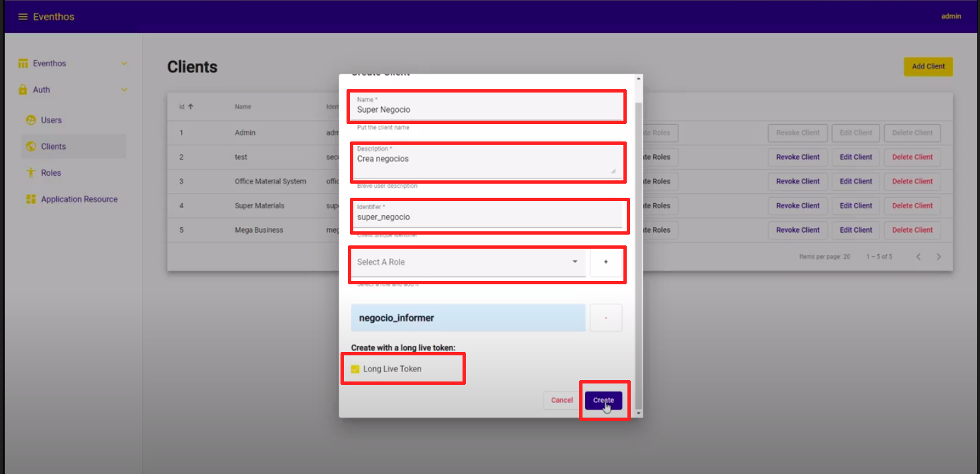
Task: Click the Users face icon
Action: click(31, 120)
